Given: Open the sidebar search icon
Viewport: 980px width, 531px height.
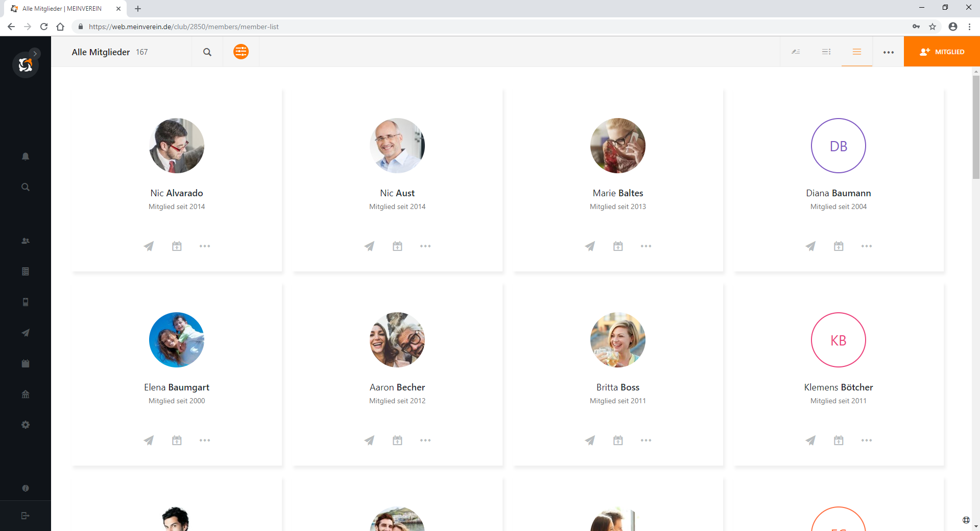Looking at the screenshot, I should point(26,187).
